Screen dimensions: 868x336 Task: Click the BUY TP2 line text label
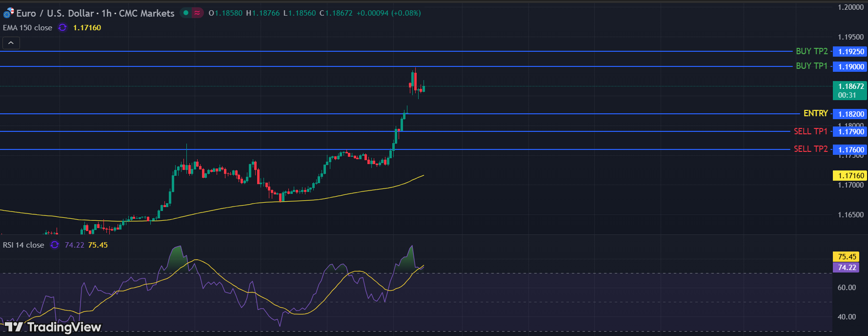point(811,51)
